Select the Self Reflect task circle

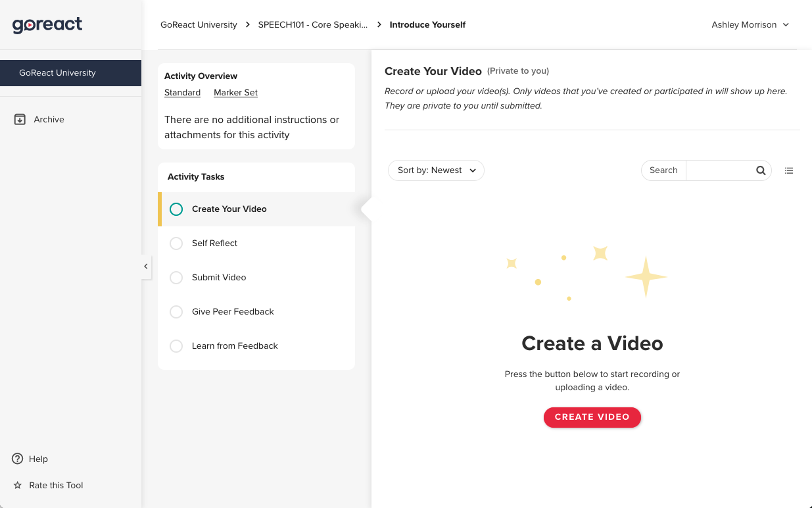pos(176,243)
